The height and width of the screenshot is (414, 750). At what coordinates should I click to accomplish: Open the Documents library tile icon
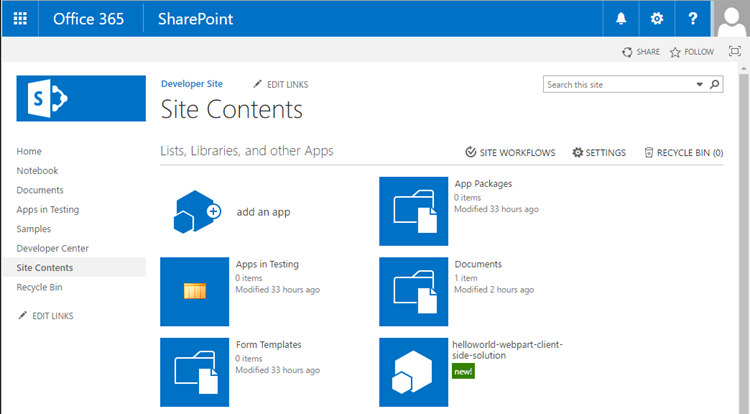(414, 292)
